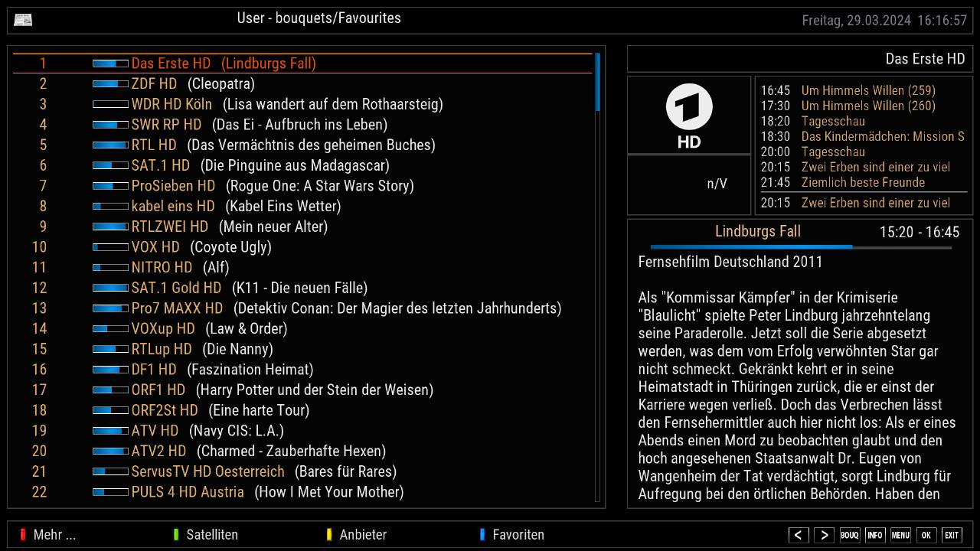Open Satelliten with the green button
Image resolution: width=980 pixels, height=551 pixels.
pos(211,535)
